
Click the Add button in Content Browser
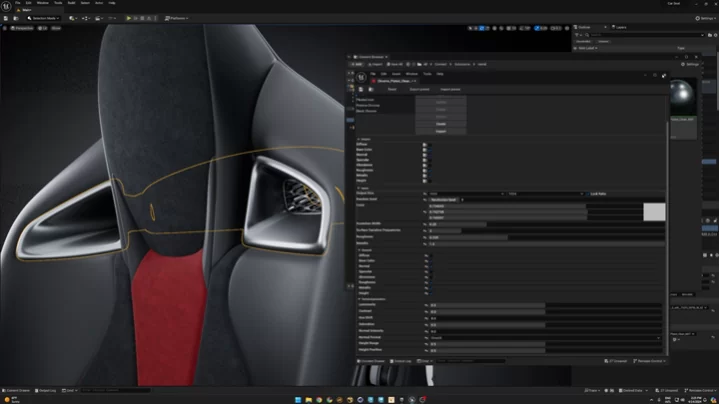356,64
